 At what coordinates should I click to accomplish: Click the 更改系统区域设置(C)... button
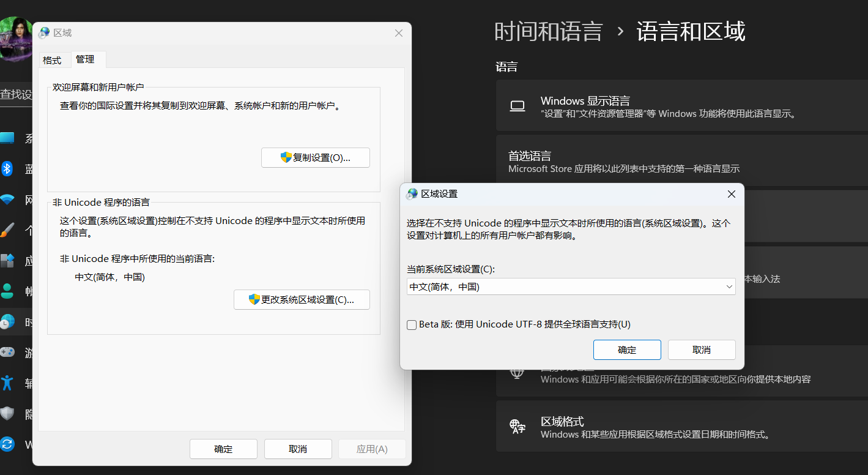(302, 299)
